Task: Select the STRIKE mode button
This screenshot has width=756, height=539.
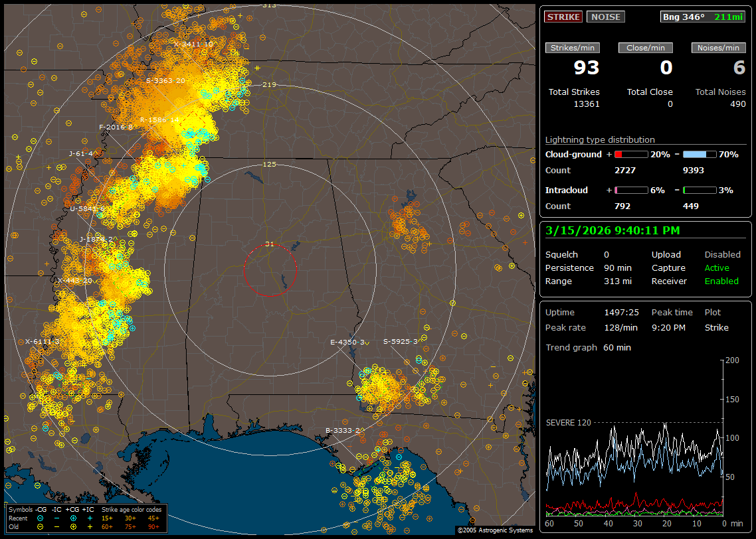Action: (x=563, y=17)
